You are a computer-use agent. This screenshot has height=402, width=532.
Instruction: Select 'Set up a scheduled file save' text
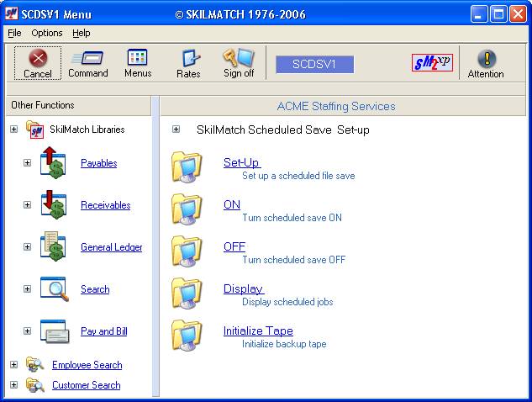click(298, 176)
